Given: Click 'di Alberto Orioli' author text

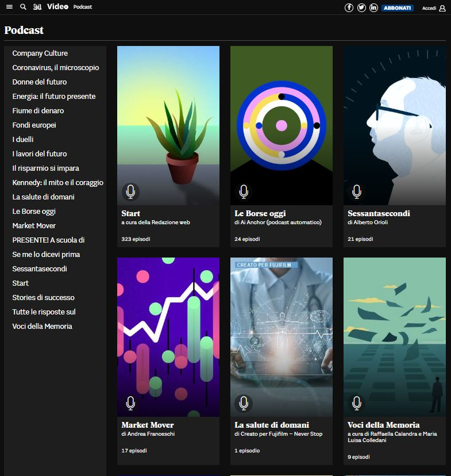Looking at the screenshot, I should point(368,222).
